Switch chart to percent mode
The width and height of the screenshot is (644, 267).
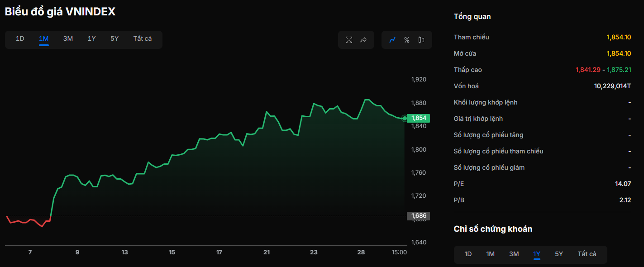pyautogui.click(x=407, y=40)
